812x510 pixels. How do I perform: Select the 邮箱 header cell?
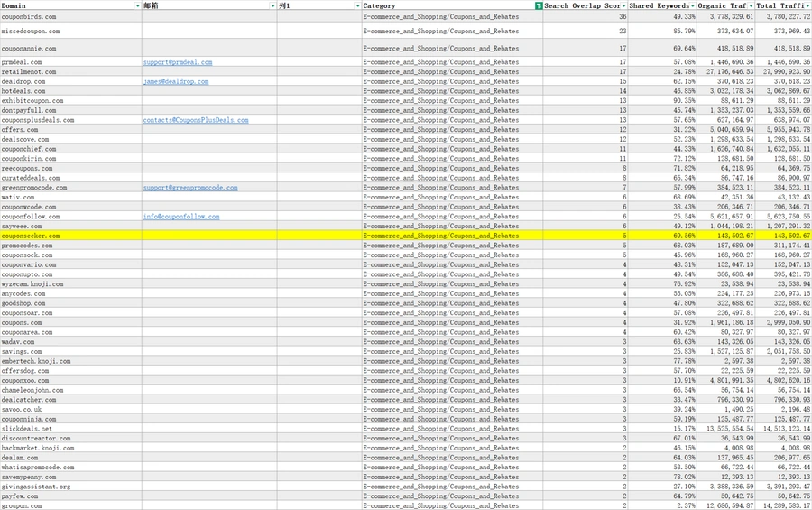(x=209, y=5)
